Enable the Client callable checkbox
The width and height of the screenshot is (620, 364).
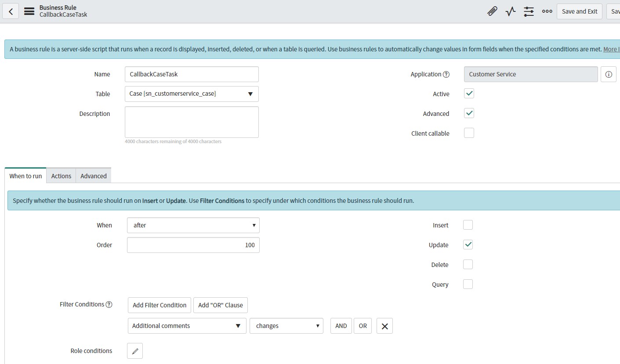[x=469, y=133]
